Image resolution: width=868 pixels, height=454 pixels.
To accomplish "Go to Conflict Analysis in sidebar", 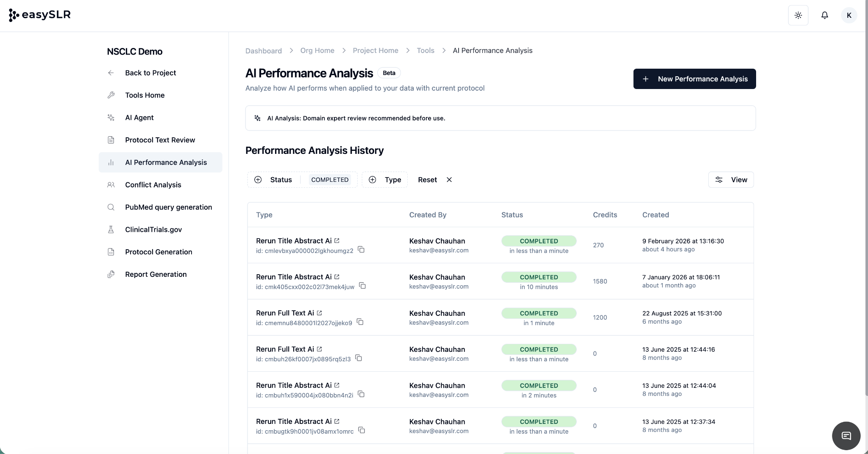I will [153, 185].
